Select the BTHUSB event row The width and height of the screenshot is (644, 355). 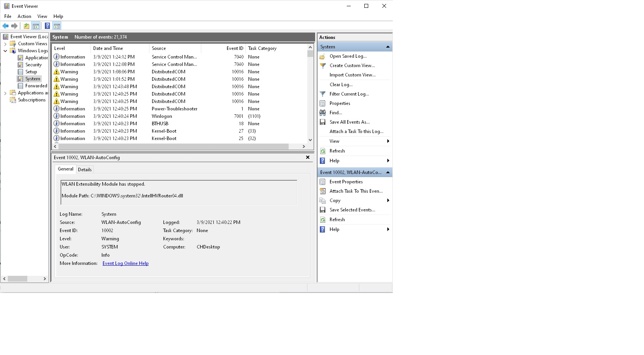(180, 124)
